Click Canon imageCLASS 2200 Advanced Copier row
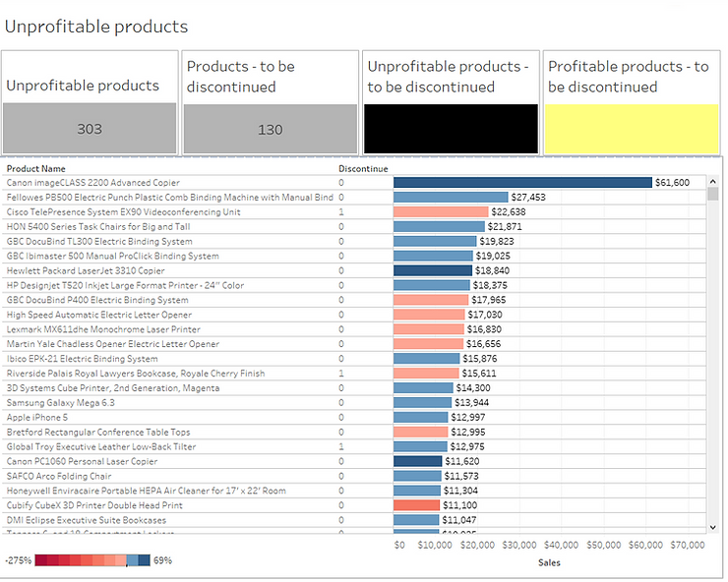This screenshot has height=582, width=728. (92, 183)
